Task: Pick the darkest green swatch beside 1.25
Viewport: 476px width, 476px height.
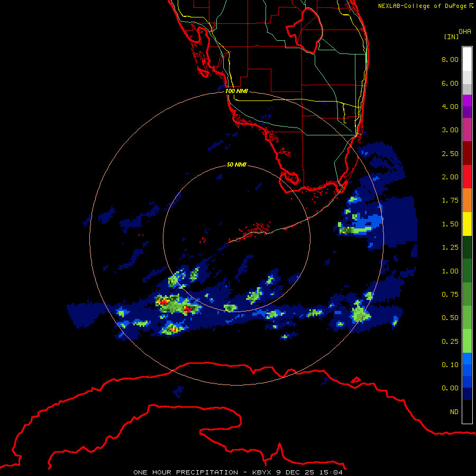Action: click(x=467, y=248)
